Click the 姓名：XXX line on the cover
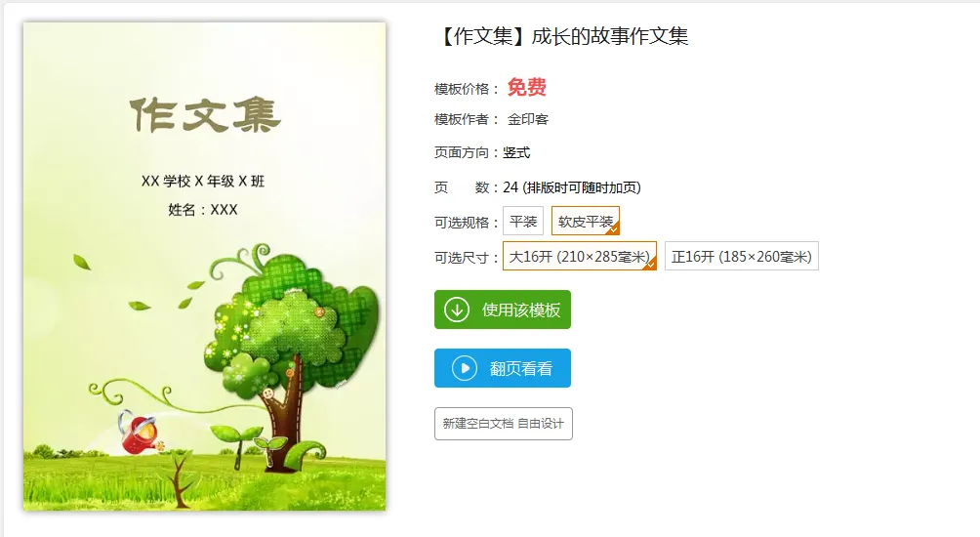The height and width of the screenshot is (537, 980). coord(203,209)
